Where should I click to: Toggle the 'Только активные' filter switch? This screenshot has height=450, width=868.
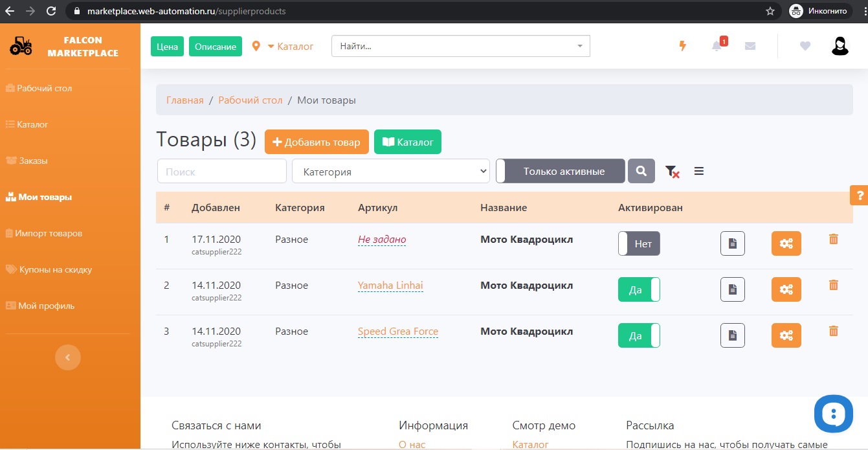(x=561, y=172)
